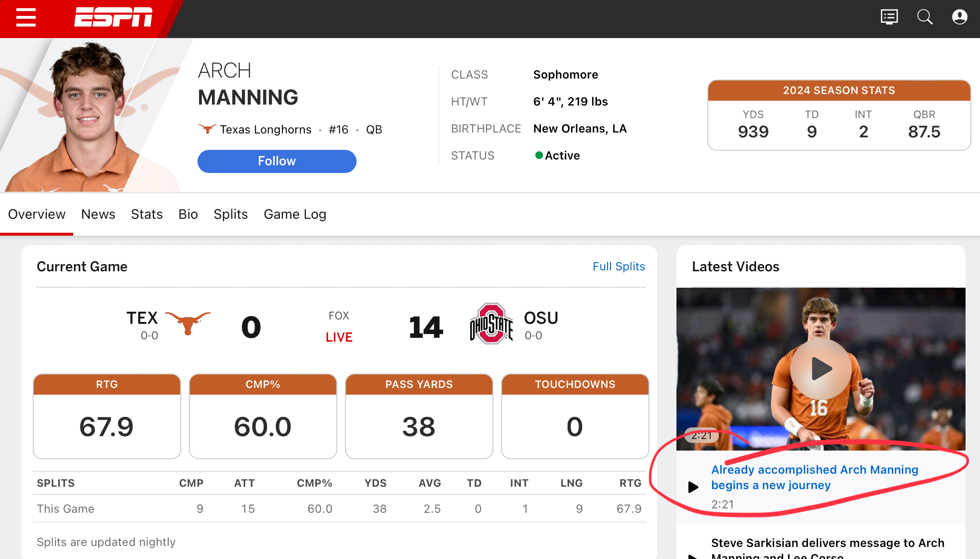Click the ESPN logo

click(113, 17)
